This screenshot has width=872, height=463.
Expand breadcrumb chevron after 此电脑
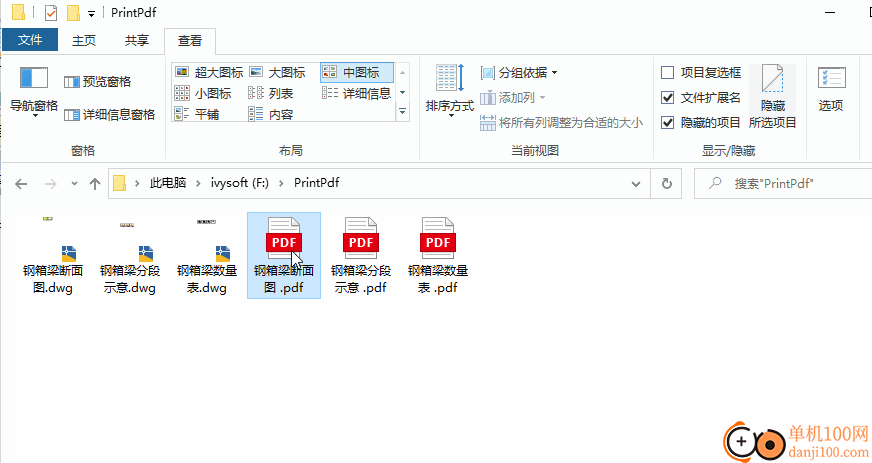tap(198, 183)
